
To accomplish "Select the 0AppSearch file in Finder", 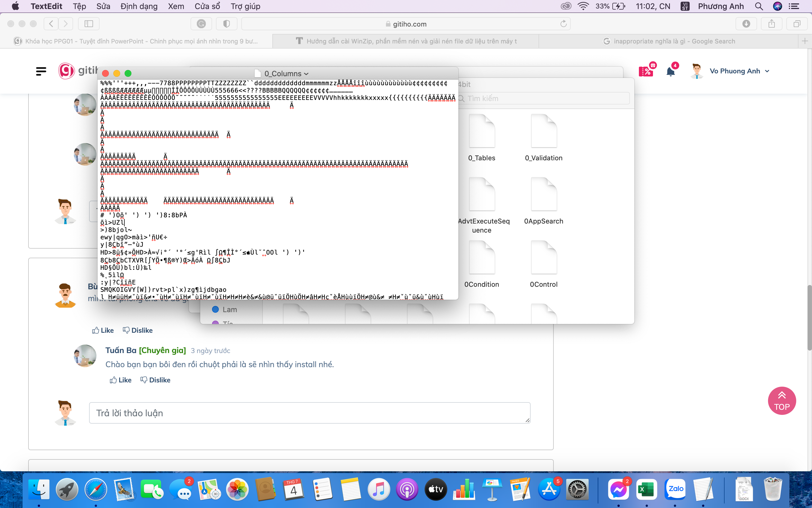I will (x=544, y=201).
